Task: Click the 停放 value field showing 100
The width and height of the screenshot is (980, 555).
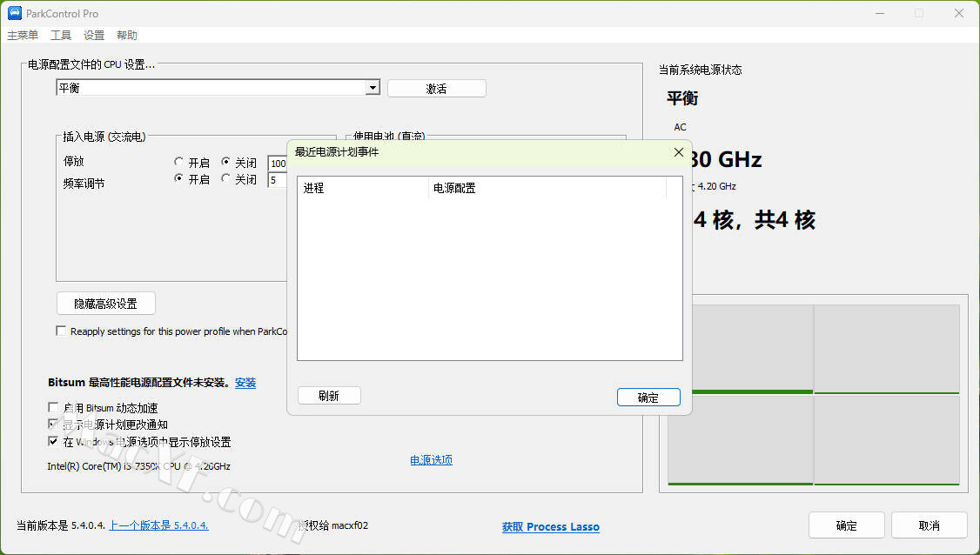Action: pos(278,164)
